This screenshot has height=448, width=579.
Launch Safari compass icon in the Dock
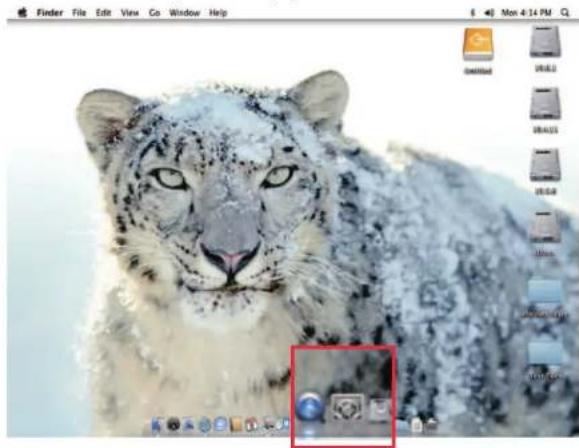tap(205, 425)
